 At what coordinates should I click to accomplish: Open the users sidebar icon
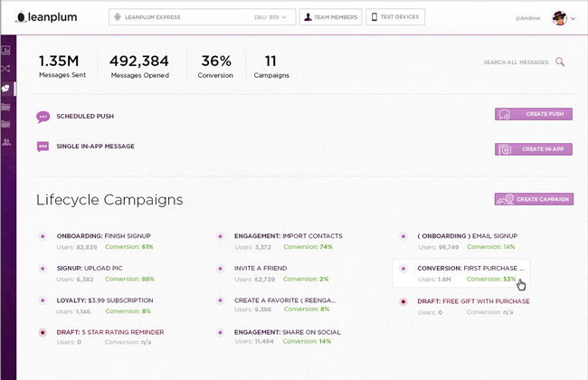tap(6, 142)
